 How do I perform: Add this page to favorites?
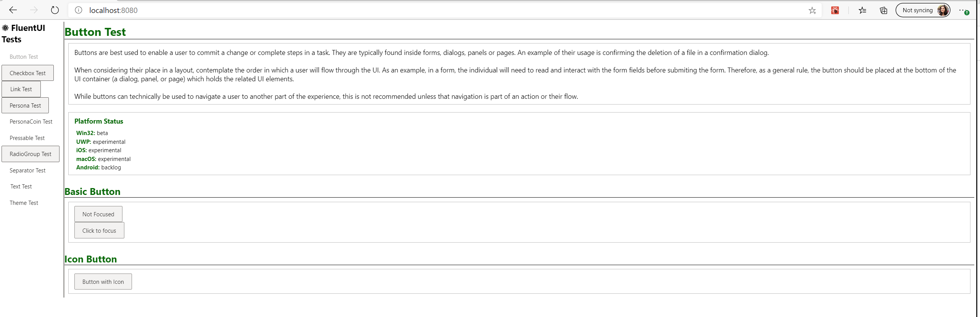(813, 10)
